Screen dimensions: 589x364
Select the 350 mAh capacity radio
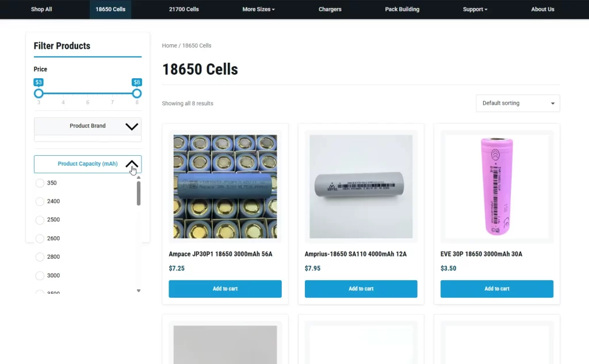[40, 183]
